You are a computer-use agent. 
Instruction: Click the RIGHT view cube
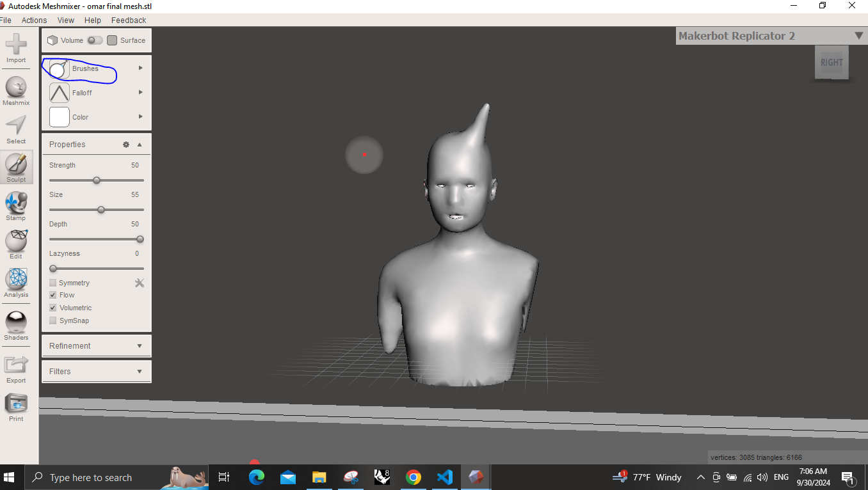832,63
